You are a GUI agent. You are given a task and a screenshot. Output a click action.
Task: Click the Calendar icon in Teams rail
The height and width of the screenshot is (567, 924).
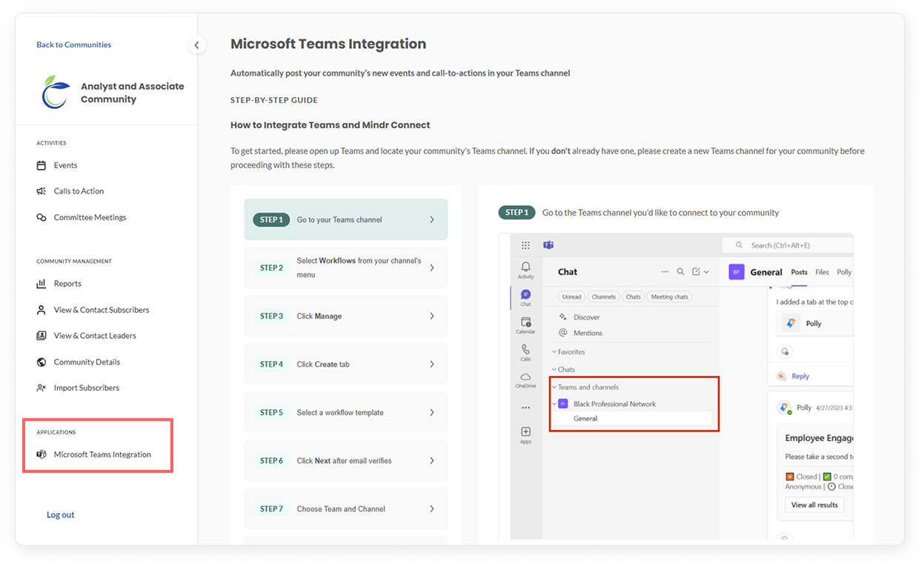point(525,322)
